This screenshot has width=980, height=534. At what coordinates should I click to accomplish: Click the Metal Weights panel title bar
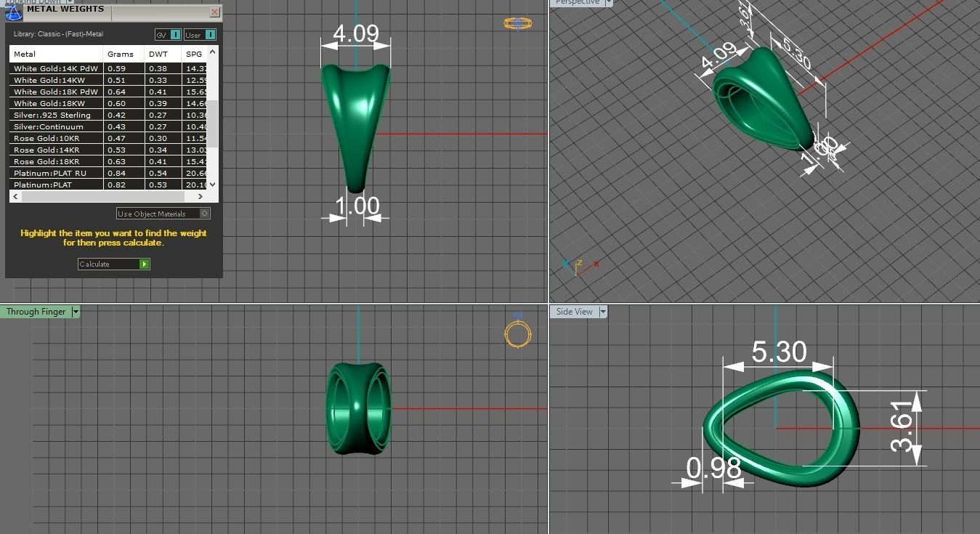coord(113,12)
